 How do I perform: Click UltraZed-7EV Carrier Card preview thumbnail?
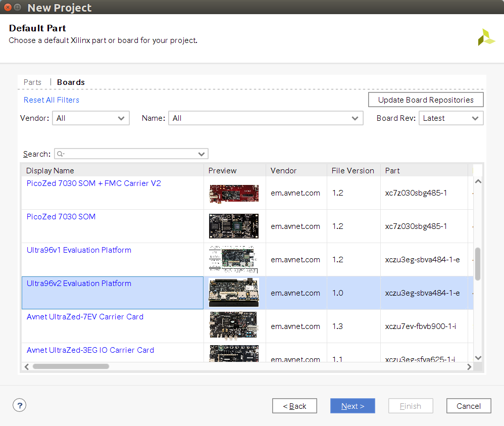234,325
